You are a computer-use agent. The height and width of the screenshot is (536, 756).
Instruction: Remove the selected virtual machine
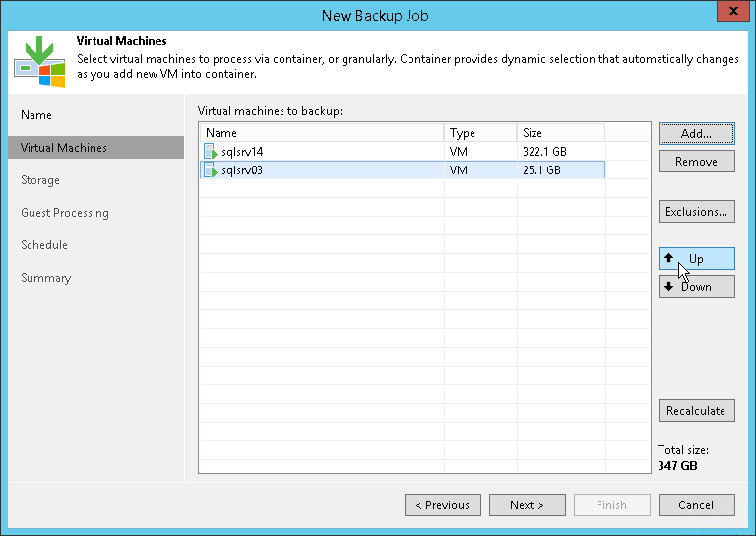[696, 162]
